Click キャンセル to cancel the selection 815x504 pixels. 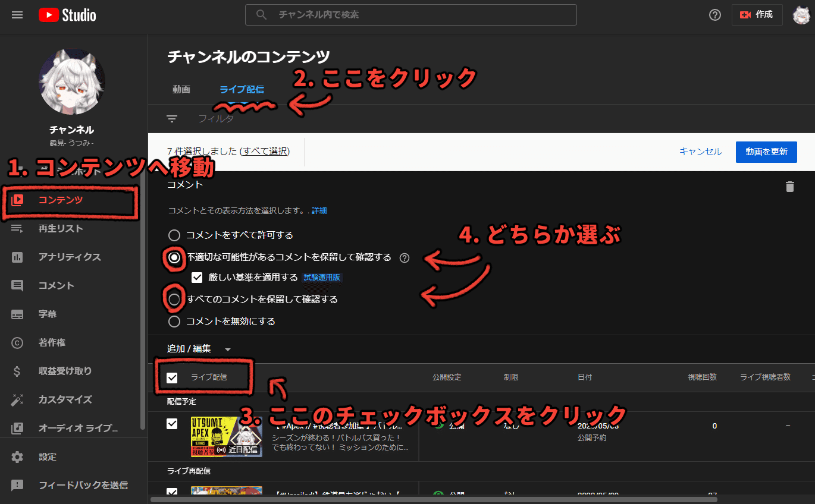(x=700, y=152)
